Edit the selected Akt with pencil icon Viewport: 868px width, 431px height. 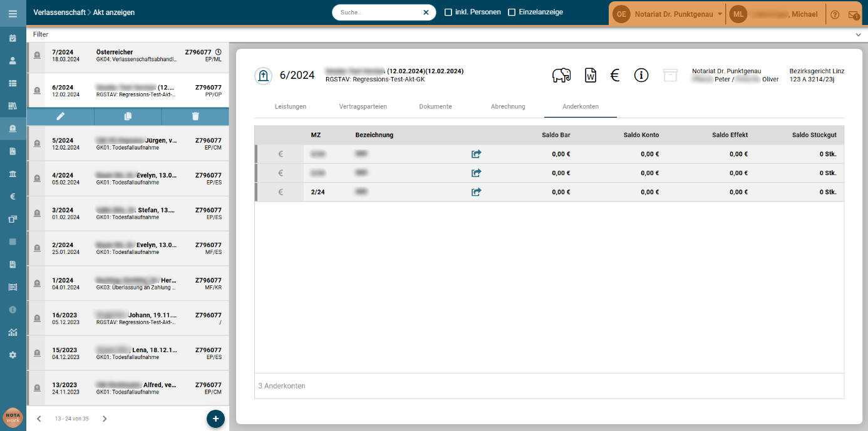(x=60, y=116)
